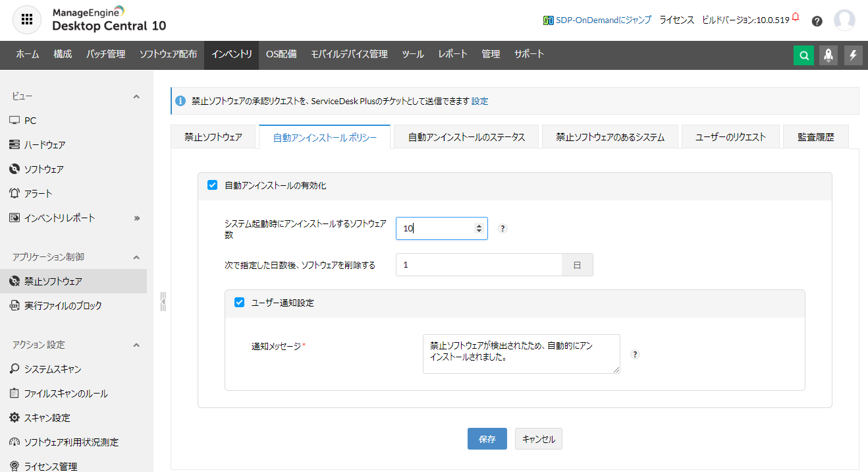Open the help question mark icon in header
This screenshot has width=868, height=472.
tap(817, 20)
